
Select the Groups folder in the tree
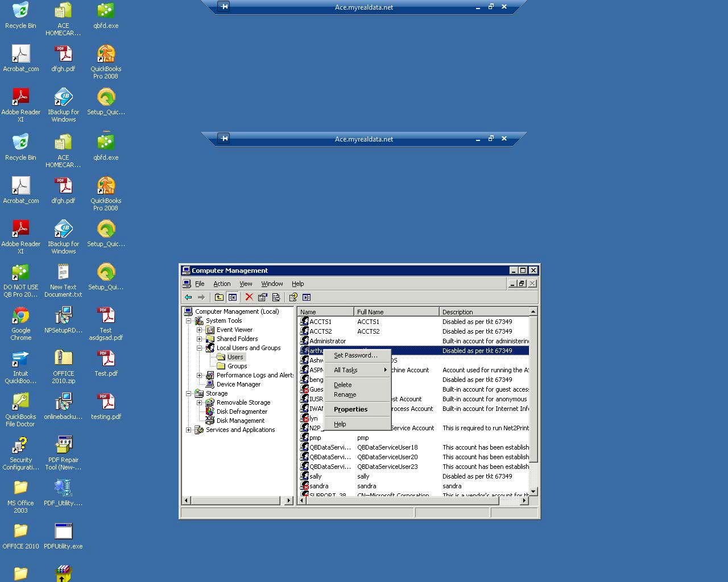coord(237,366)
